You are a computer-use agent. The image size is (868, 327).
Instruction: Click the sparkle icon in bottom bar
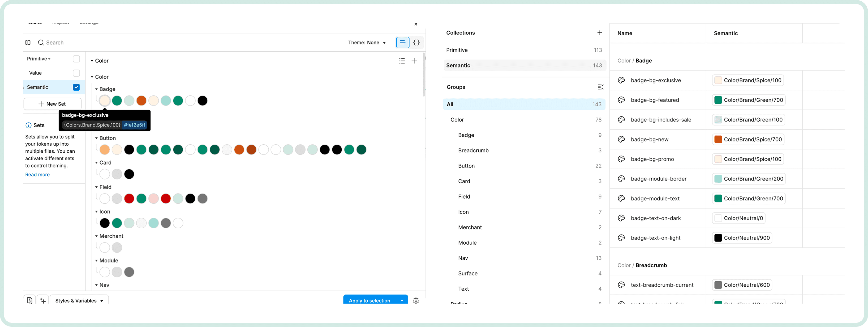click(43, 300)
